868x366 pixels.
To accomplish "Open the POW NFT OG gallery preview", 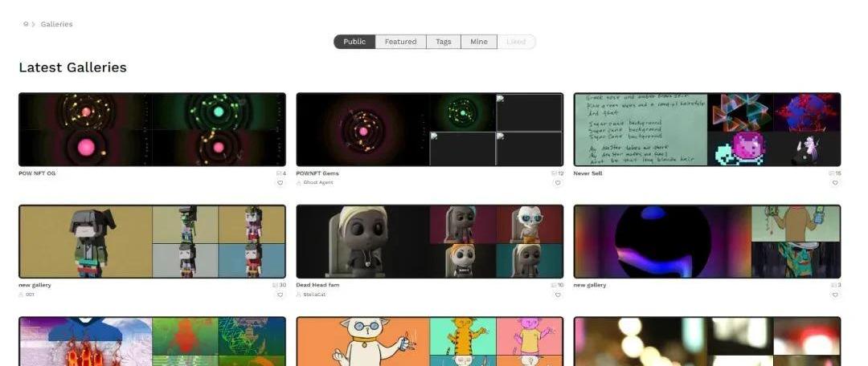I will click(x=152, y=129).
